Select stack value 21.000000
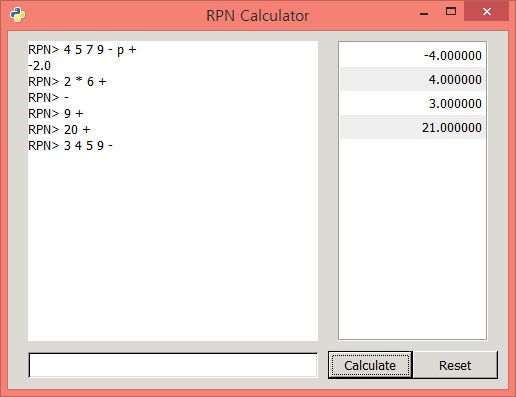The image size is (516, 397). [412, 127]
